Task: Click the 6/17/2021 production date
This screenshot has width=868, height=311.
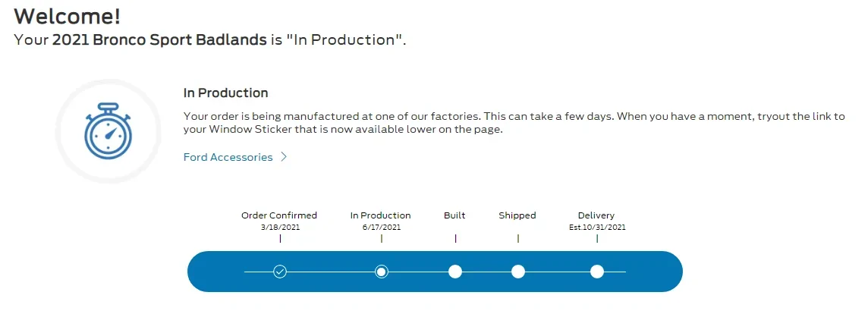Action: click(x=381, y=227)
